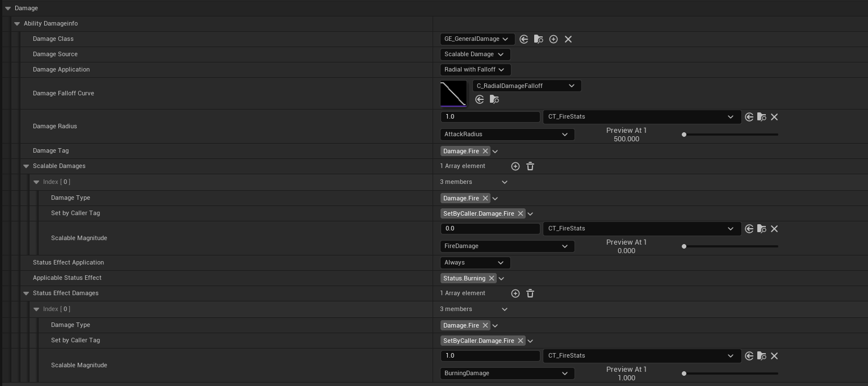Open the Always status effect application dropdown
Image resolution: width=868 pixels, height=386 pixels.
point(475,263)
